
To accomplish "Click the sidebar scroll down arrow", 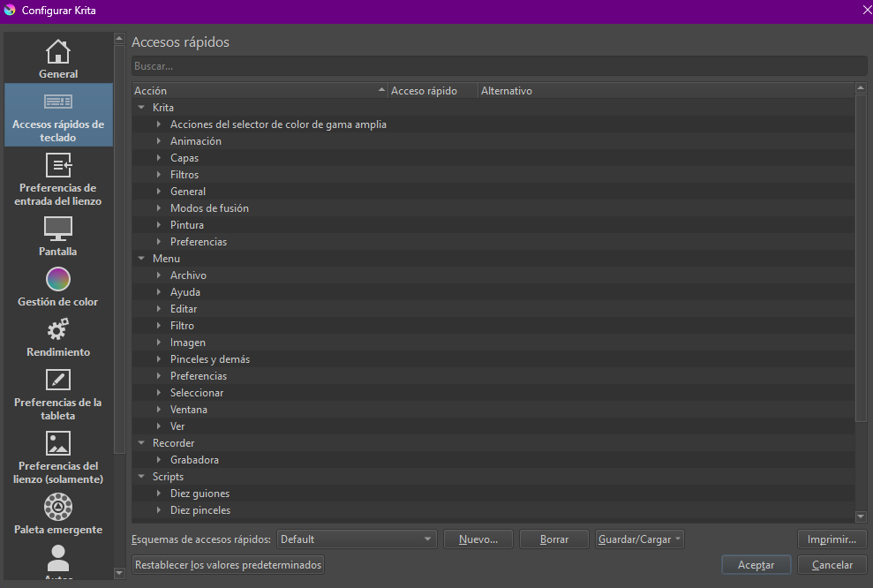I will (119, 573).
